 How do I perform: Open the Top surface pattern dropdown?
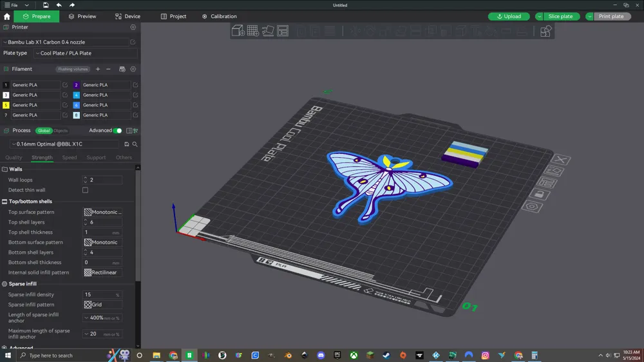pyautogui.click(x=102, y=212)
